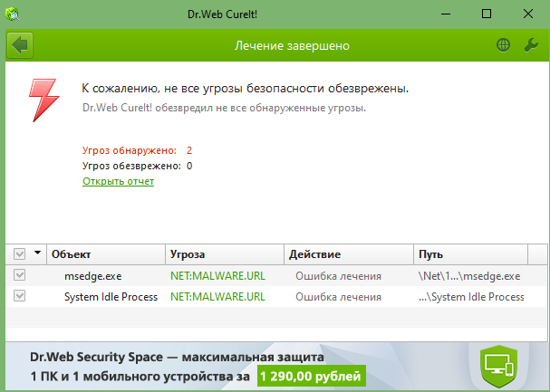Minimize the Dr.Web CureIt! window

[x=446, y=14]
